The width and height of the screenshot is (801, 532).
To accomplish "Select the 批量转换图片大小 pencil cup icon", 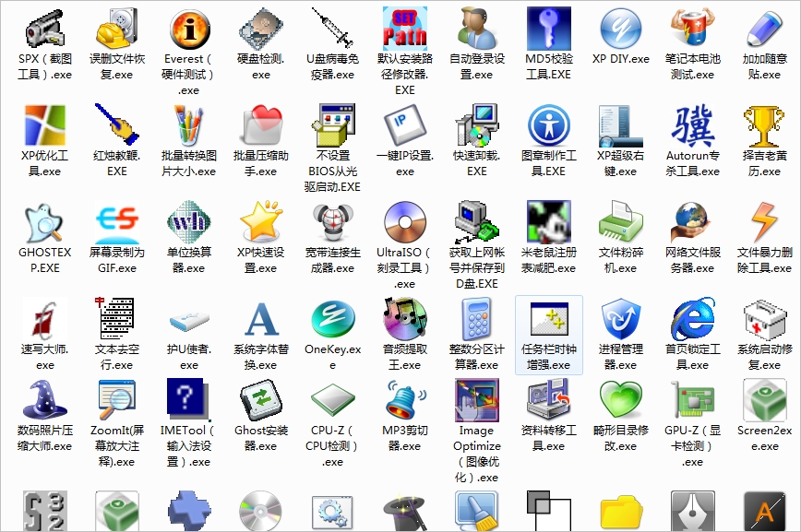I will [x=189, y=125].
